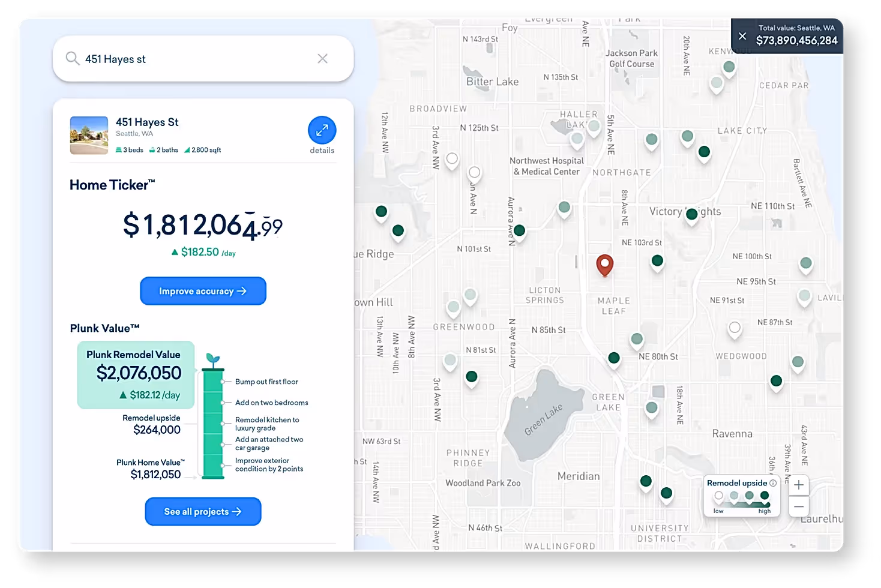
Task: Click the dark pin south of Wedgwood
Action: pos(776,382)
